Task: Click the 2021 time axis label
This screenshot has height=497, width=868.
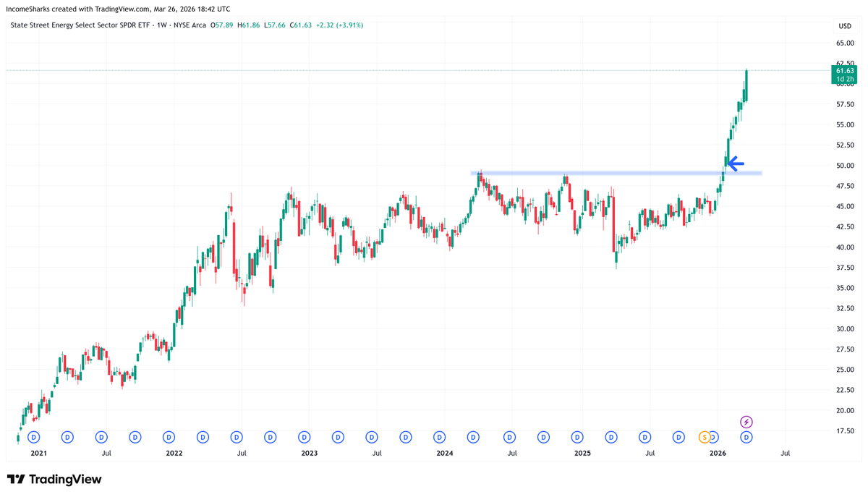Action: tap(38, 454)
